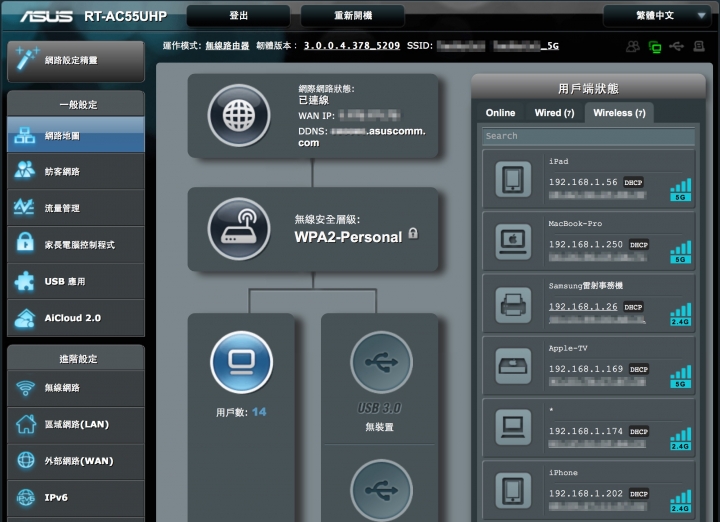This screenshot has width=720, height=522.
Task: Open the 繁體中文 language dropdown
Action: click(x=659, y=16)
